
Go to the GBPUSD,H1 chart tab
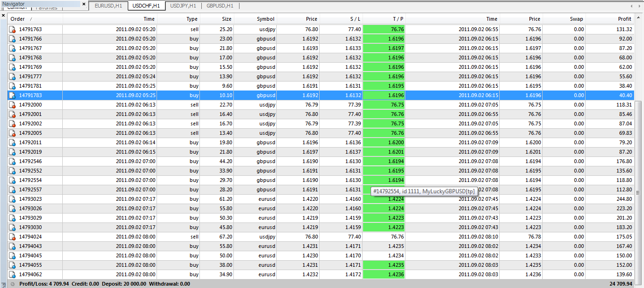coord(220,6)
